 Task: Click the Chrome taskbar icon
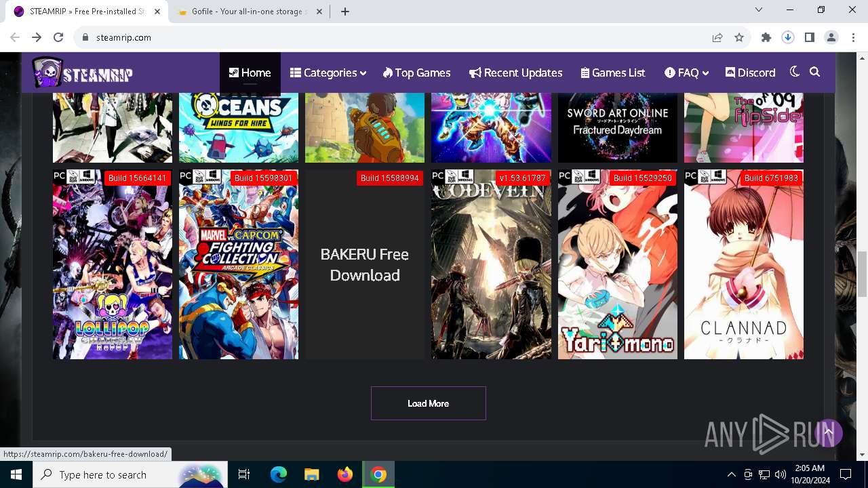(378, 474)
